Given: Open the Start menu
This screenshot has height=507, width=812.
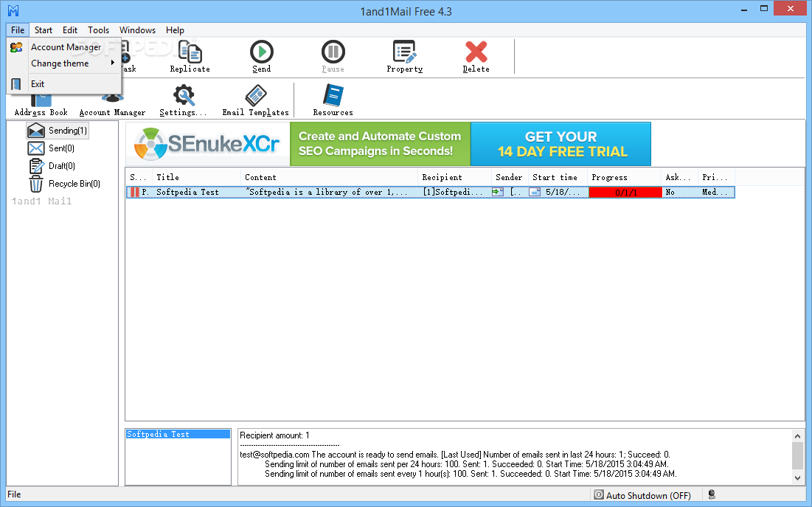Looking at the screenshot, I should coord(44,30).
